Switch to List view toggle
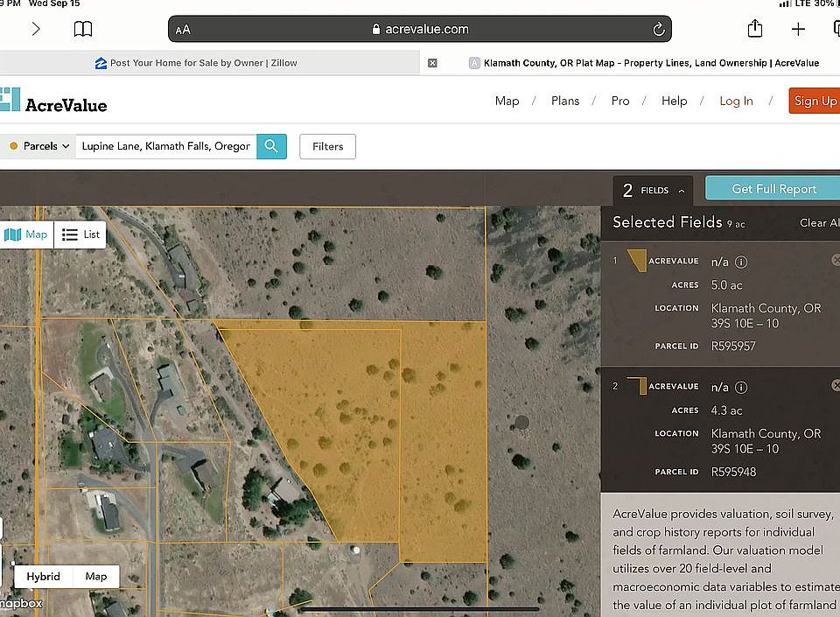 pyautogui.click(x=80, y=235)
